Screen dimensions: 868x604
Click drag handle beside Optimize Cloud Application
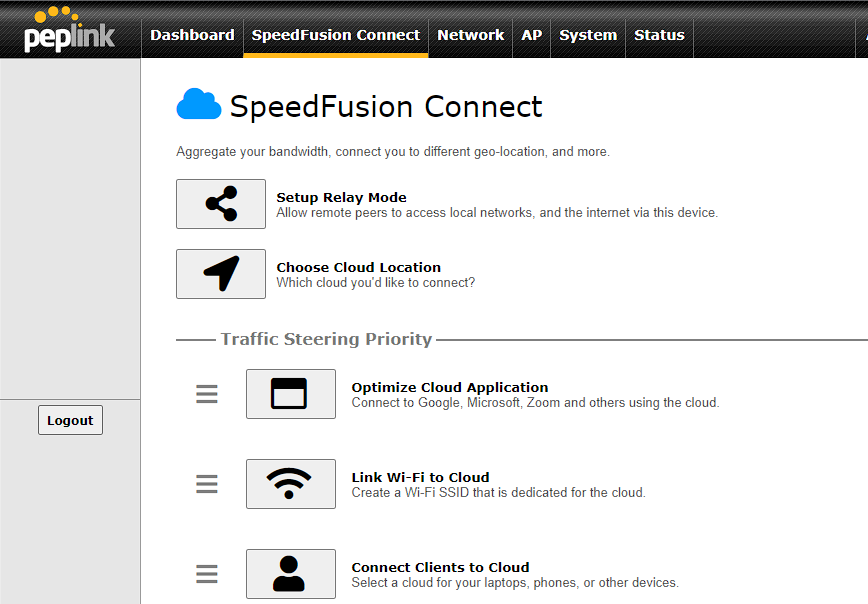coord(207,394)
